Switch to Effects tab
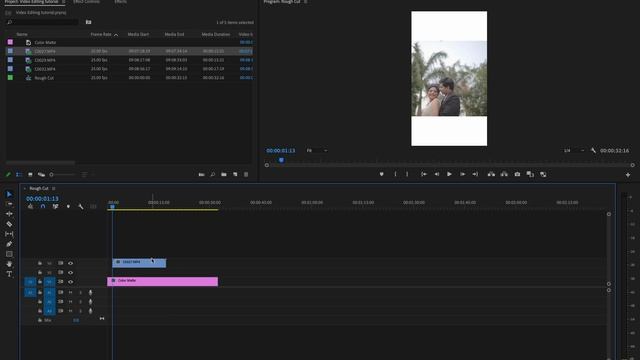640x360 pixels. click(x=120, y=2)
